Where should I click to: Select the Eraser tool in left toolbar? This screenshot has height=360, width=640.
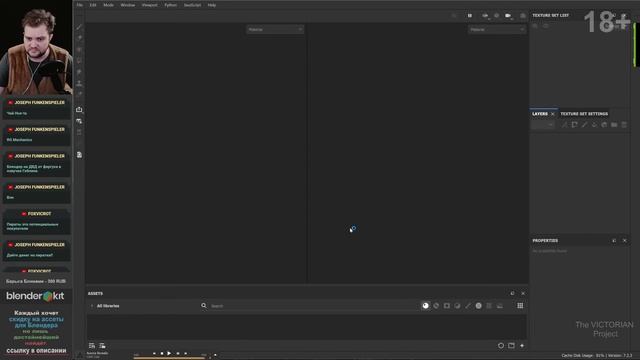[x=79, y=38]
